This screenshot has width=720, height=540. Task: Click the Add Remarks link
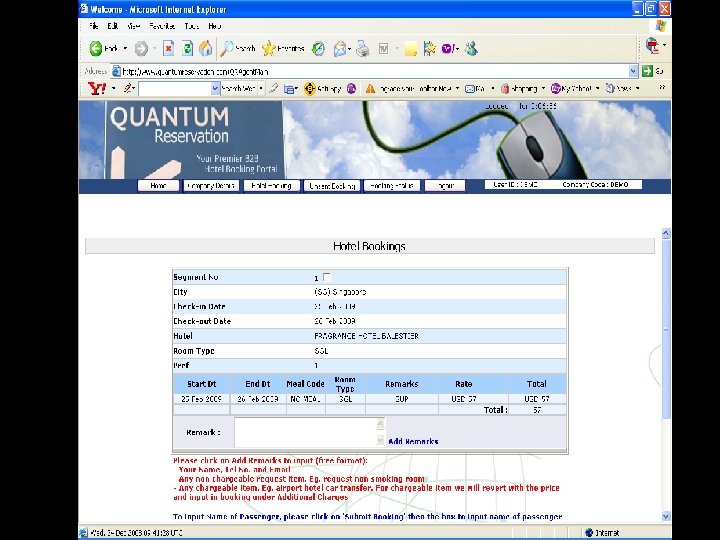[413, 441]
